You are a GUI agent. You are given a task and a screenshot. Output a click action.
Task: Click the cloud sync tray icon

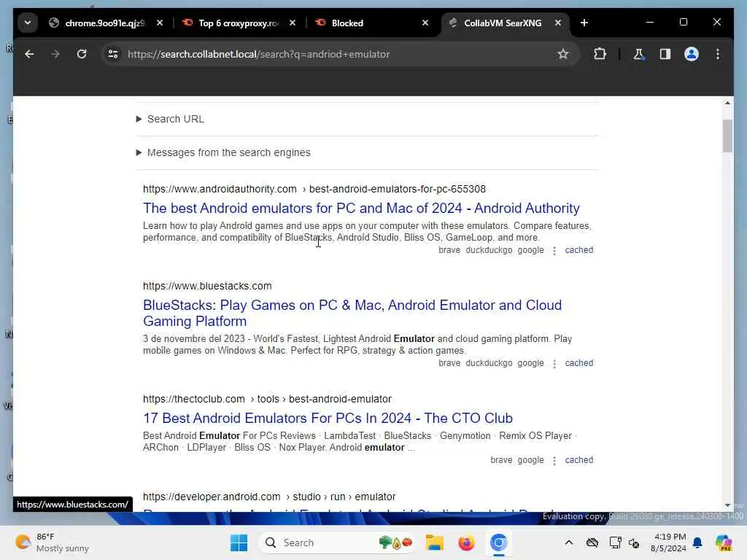592,542
